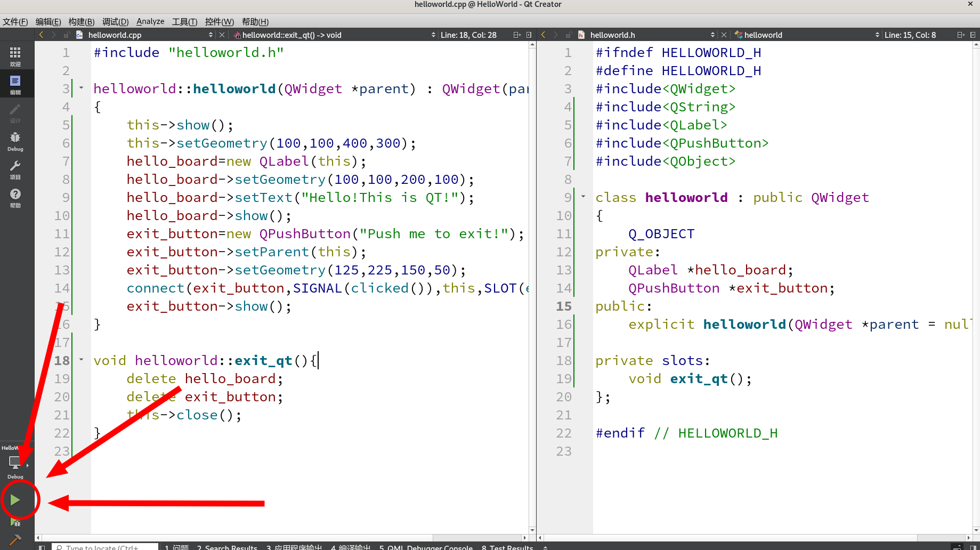Go back in right editor history

pos(543,35)
